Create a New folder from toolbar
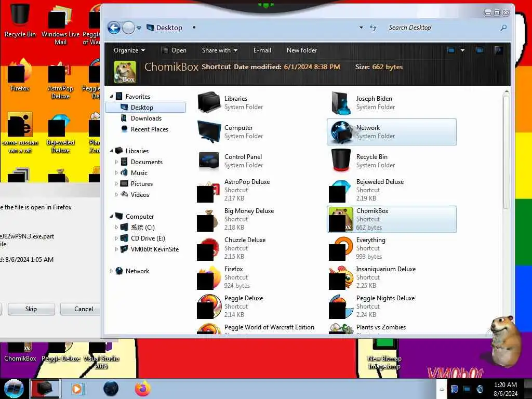The image size is (532, 399). tap(302, 50)
